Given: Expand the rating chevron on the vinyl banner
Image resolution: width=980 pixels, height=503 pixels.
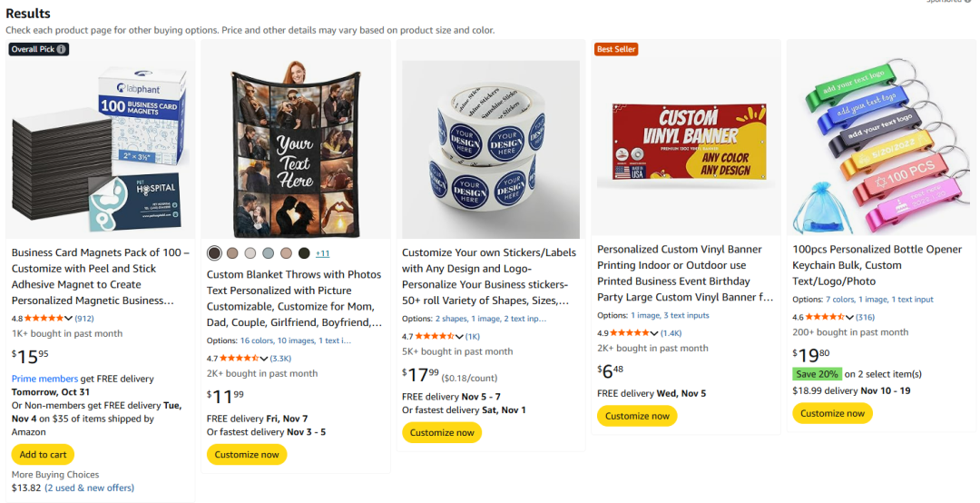Looking at the screenshot, I should pos(654,333).
